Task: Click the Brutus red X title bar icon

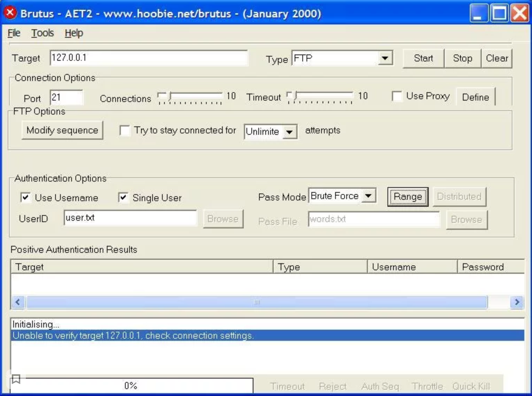Action: coord(10,13)
